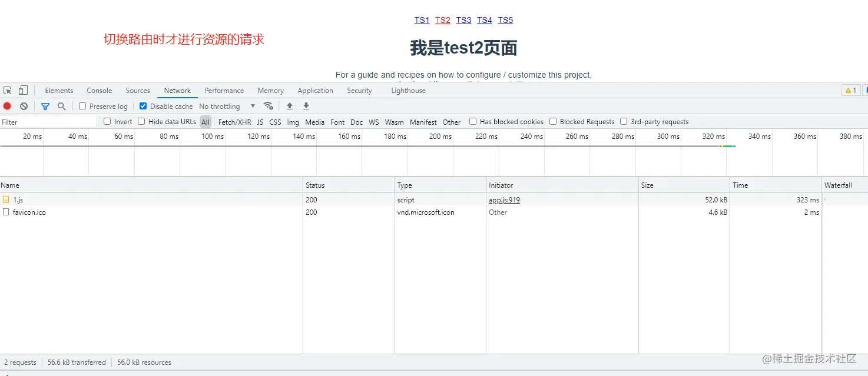Click the favicon.ico file icon
The width and height of the screenshot is (868, 376).
[x=6, y=212]
